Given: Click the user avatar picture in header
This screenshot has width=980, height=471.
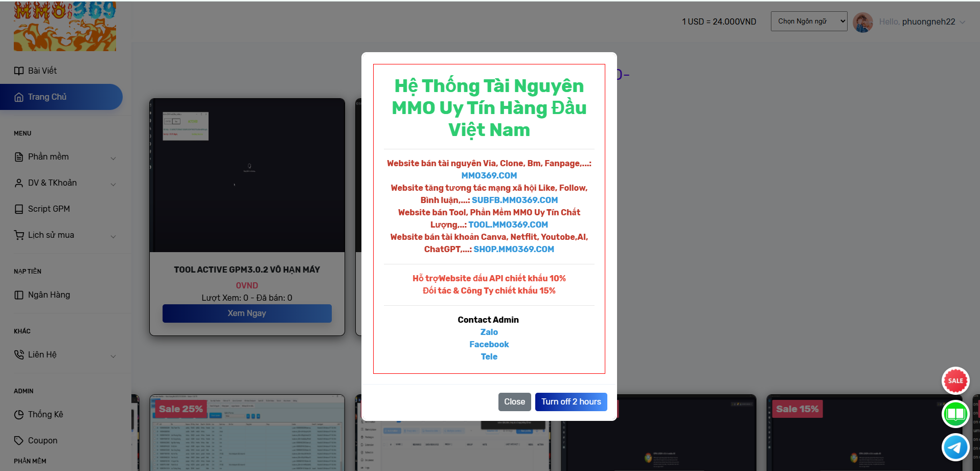Looking at the screenshot, I should (x=863, y=22).
